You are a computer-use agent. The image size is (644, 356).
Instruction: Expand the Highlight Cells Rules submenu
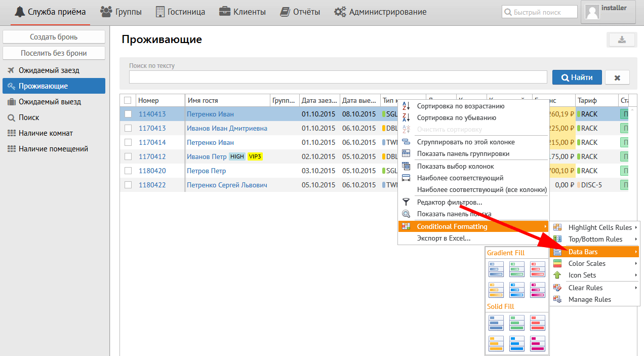[599, 227]
